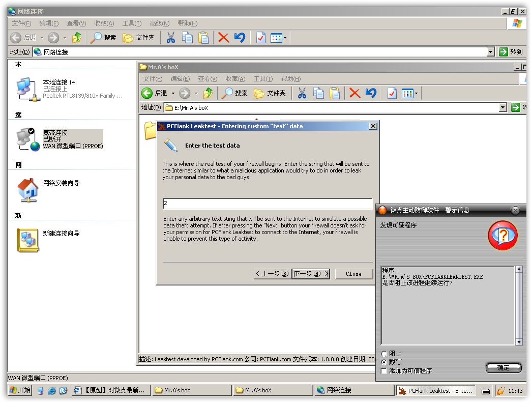Select the 放行 (allow) radio option
The height and width of the screenshot is (403, 532).
tap(384, 362)
